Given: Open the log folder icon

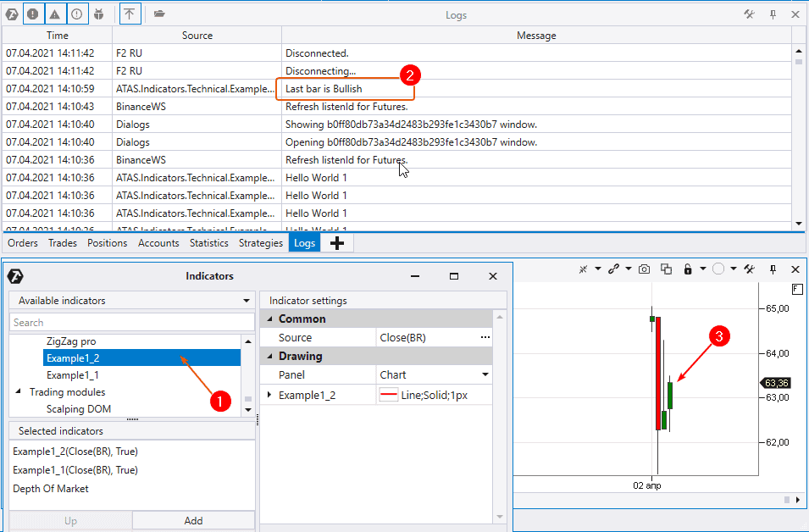Looking at the screenshot, I should tap(159, 14).
